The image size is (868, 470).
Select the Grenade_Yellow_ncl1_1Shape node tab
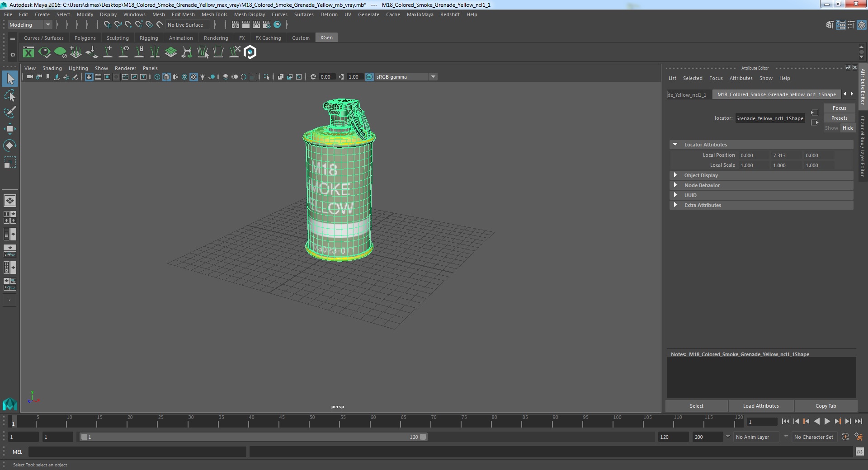[x=776, y=94]
